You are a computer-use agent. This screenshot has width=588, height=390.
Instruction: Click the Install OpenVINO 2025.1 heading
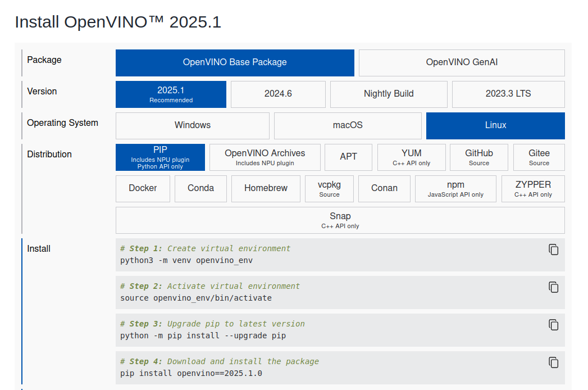pos(118,22)
